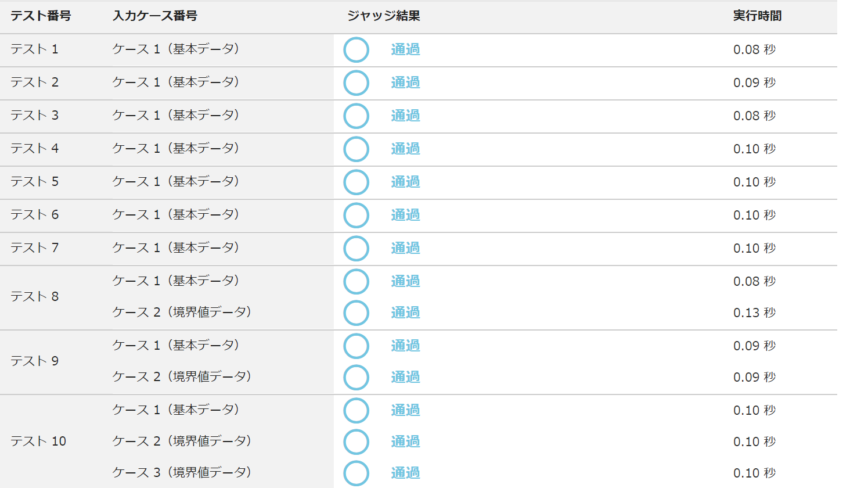This screenshot has height=488, width=868.
Task: Open the 通過 link for テスト 4
Action: (x=405, y=149)
